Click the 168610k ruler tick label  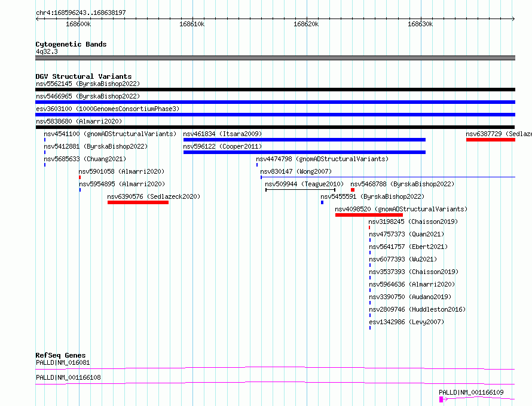click(192, 24)
